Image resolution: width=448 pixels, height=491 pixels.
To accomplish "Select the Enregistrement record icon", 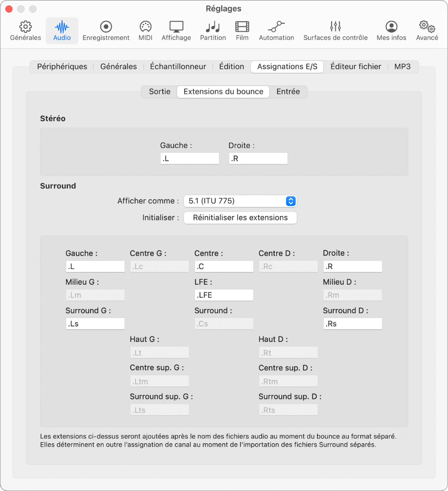I will coord(106,27).
